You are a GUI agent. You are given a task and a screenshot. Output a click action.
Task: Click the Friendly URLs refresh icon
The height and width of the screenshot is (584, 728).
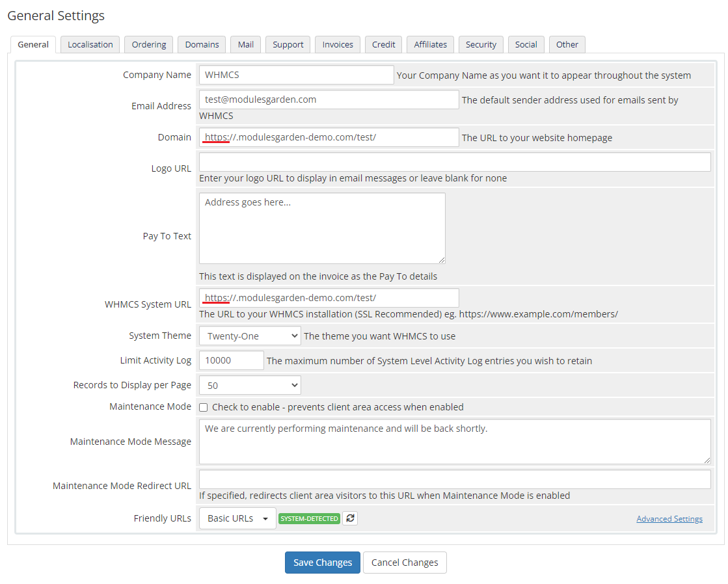[x=350, y=518]
